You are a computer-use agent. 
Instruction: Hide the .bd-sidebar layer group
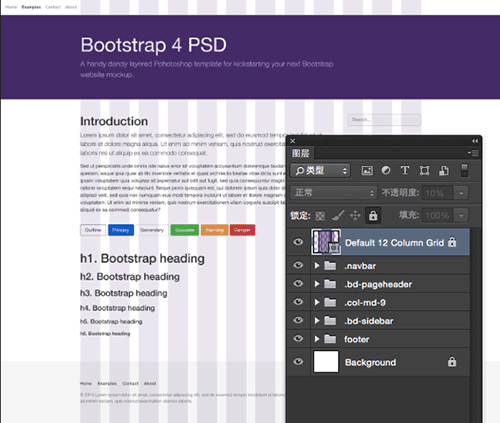click(x=298, y=320)
